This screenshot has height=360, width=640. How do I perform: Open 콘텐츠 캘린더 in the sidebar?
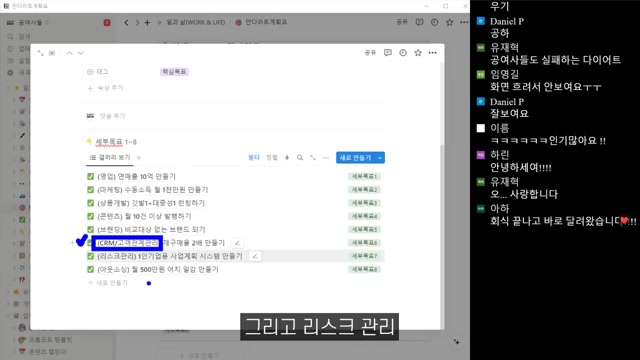pos(47,352)
